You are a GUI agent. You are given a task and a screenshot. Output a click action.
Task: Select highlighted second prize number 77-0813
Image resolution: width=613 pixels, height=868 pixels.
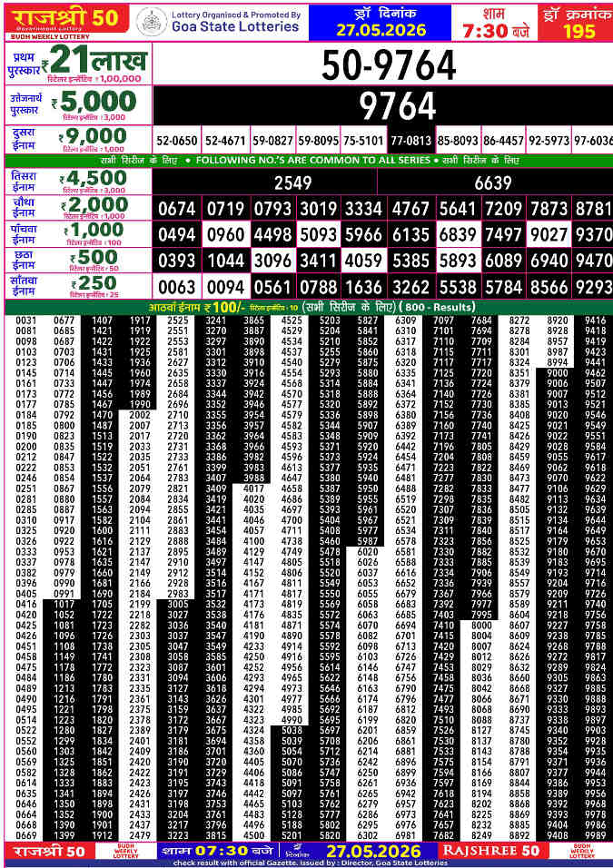coord(410,141)
